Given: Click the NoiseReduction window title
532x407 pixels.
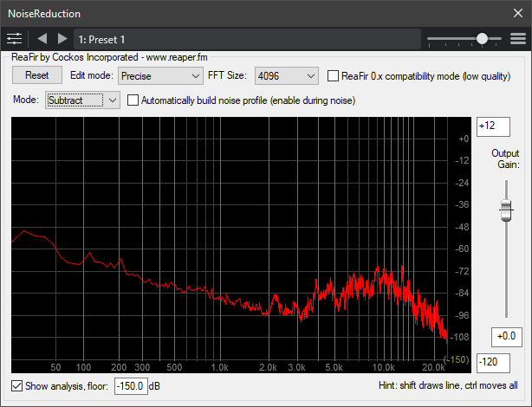Looking at the screenshot, I should pos(44,14).
